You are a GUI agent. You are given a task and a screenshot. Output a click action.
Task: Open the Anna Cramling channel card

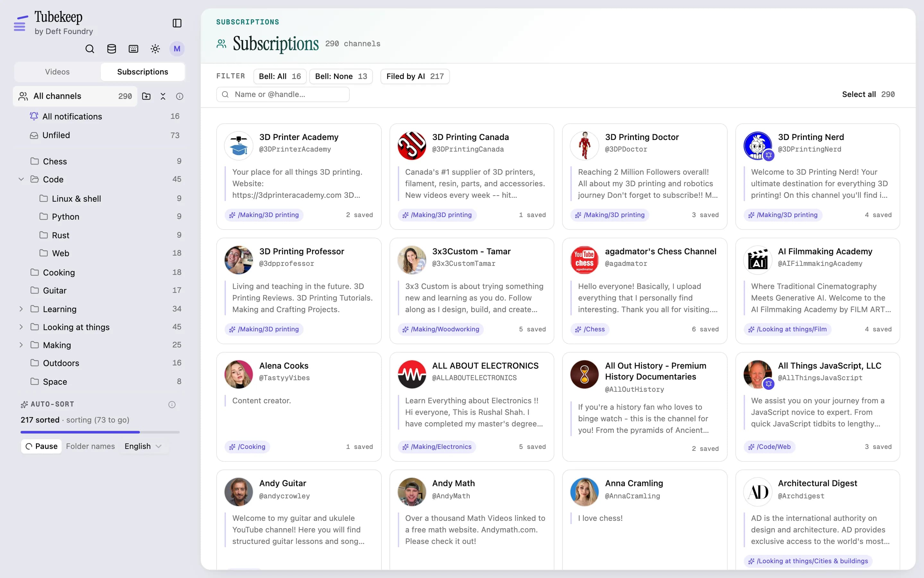click(x=645, y=520)
